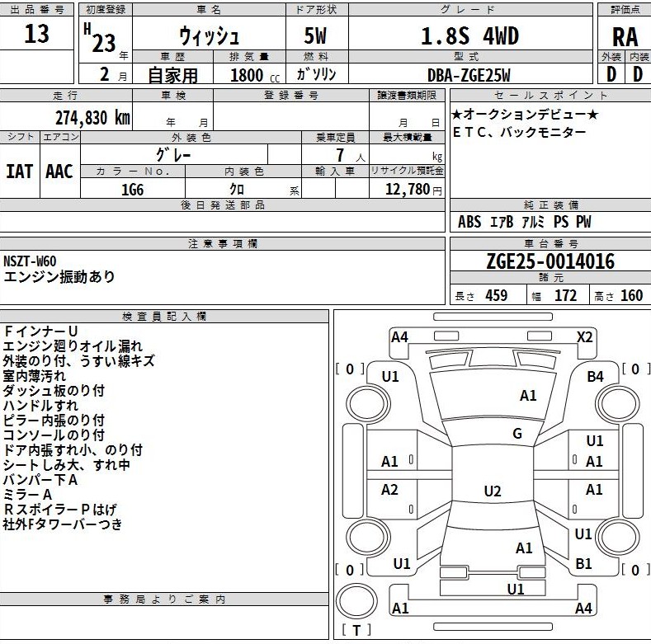Click the [T] spare tire label
Viewport: 651px width, 644px height.
pos(356,631)
